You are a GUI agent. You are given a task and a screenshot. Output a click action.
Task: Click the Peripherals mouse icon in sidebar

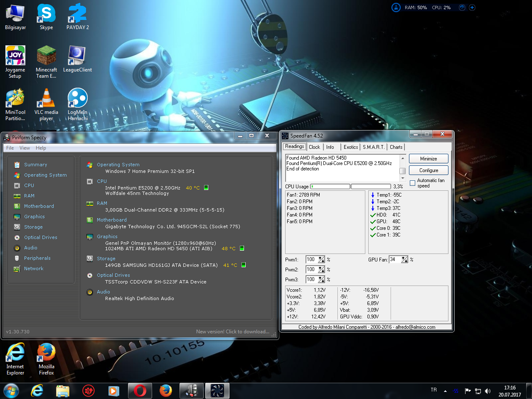17,258
